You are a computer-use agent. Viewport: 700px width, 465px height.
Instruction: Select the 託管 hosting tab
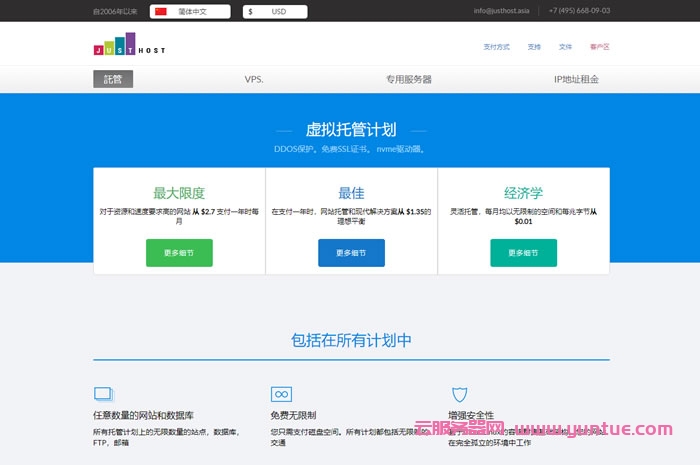point(112,79)
